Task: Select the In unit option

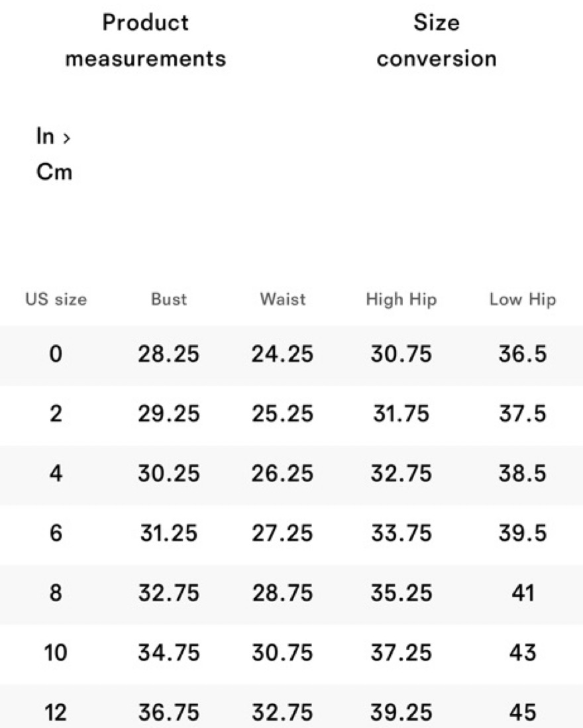Action: [45, 136]
